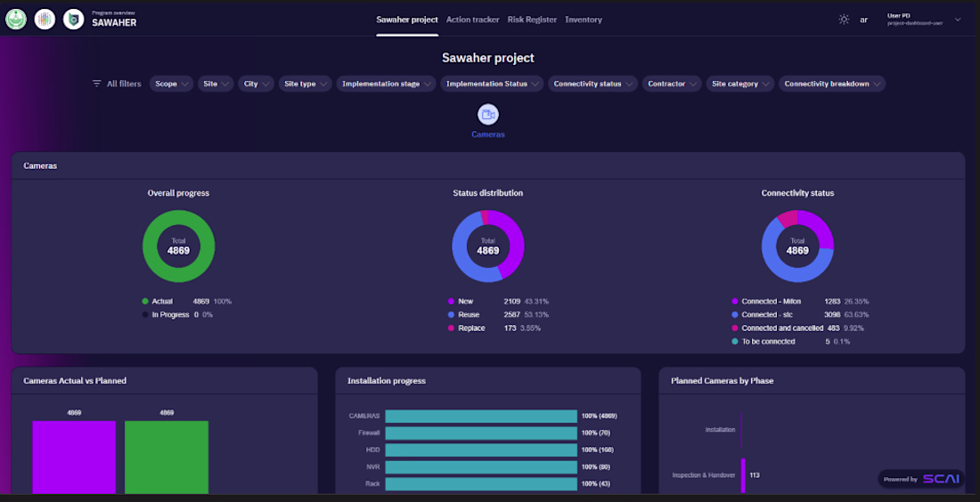Click the '3098' Connected - stc value
980x502 pixels.
coord(832,315)
